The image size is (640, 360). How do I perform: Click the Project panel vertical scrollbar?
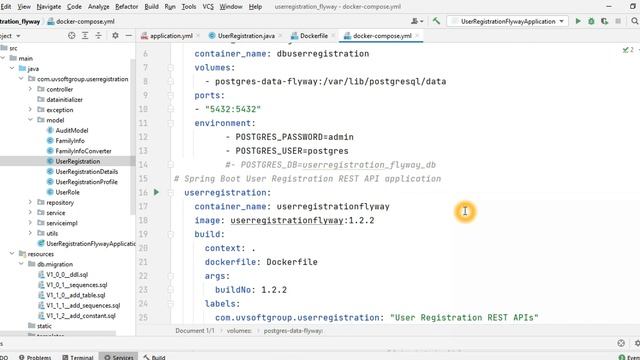pos(133,137)
